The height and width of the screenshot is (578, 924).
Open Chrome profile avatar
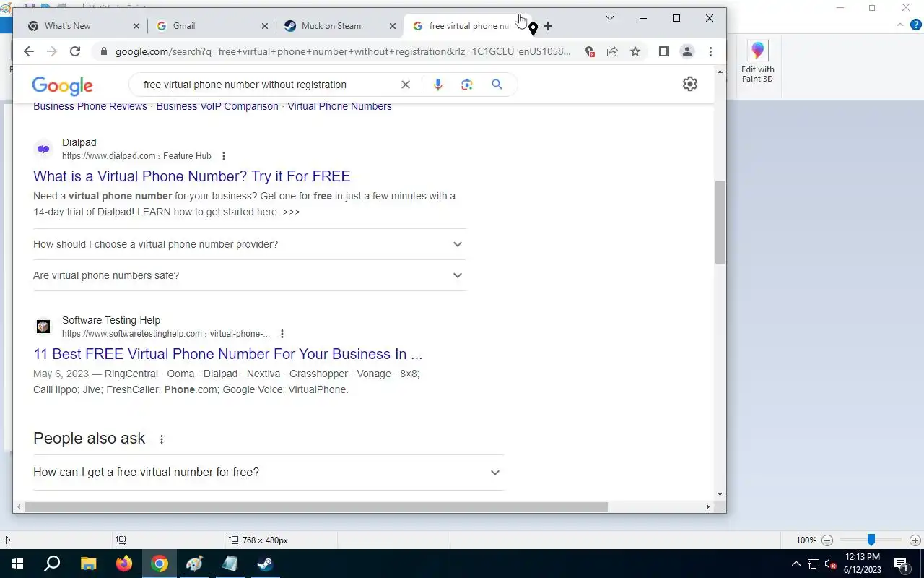click(687, 51)
